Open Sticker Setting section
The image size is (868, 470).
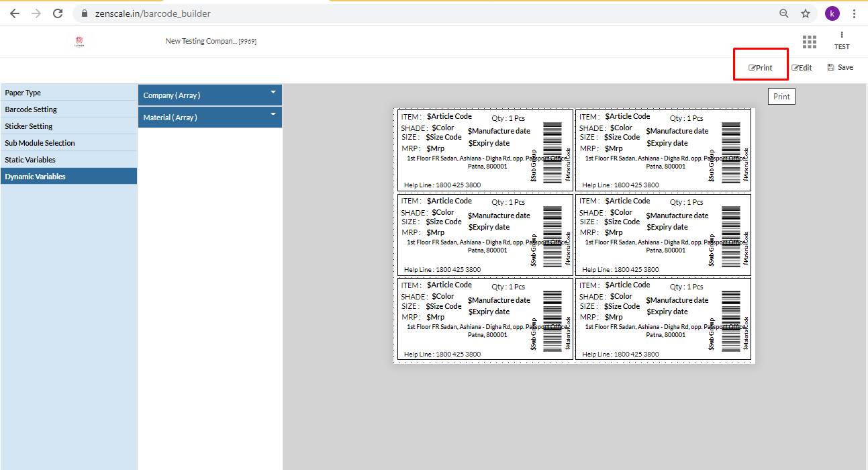pos(68,126)
